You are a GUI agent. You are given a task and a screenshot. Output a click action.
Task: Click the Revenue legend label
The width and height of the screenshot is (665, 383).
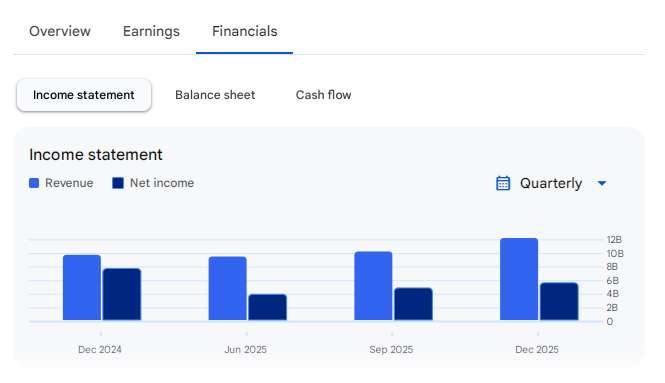coord(69,183)
